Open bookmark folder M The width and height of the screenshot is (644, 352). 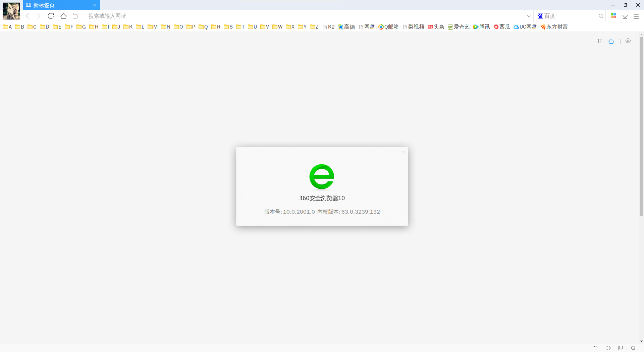(153, 27)
